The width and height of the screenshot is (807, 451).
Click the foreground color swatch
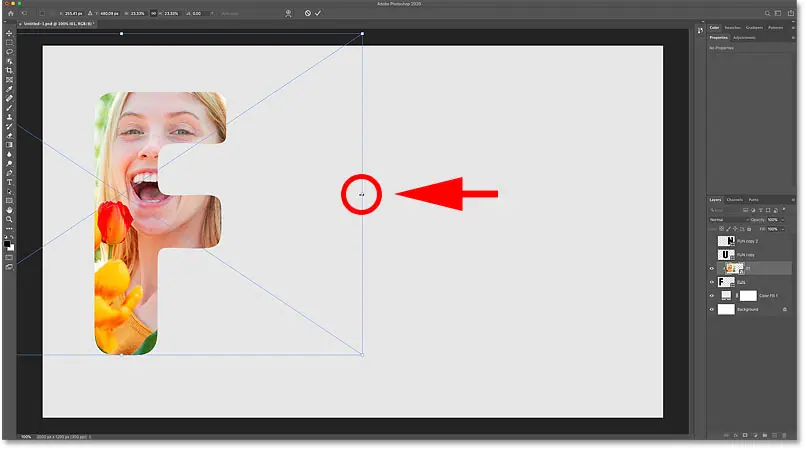tap(8, 242)
